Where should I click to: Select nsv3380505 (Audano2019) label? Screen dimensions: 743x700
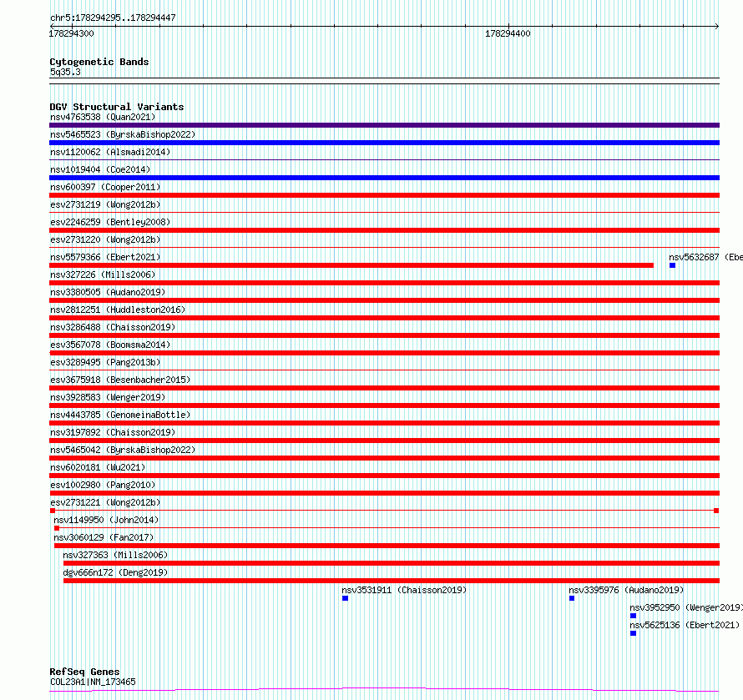pyautogui.click(x=108, y=292)
